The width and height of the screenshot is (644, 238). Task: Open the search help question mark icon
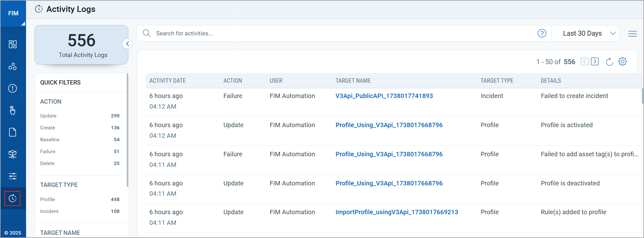542,33
